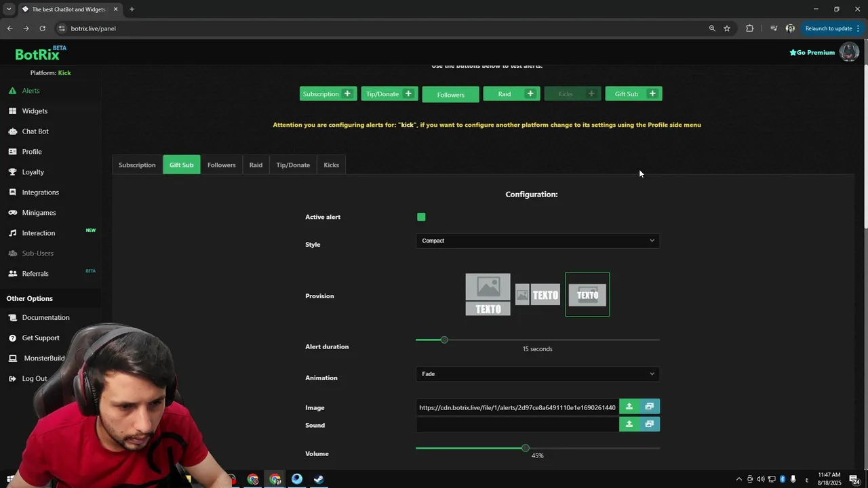
Task: Reload the page
Action: [x=42, y=28]
